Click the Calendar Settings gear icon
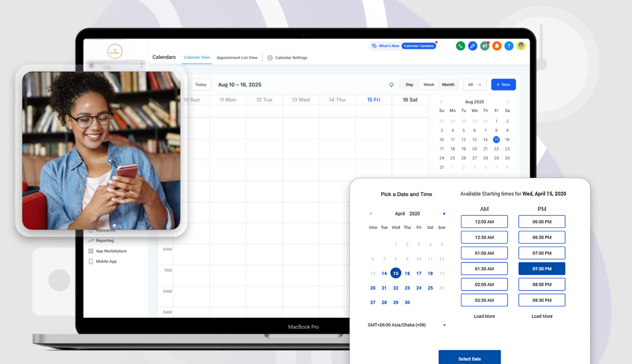 pyautogui.click(x=270, y=58)
